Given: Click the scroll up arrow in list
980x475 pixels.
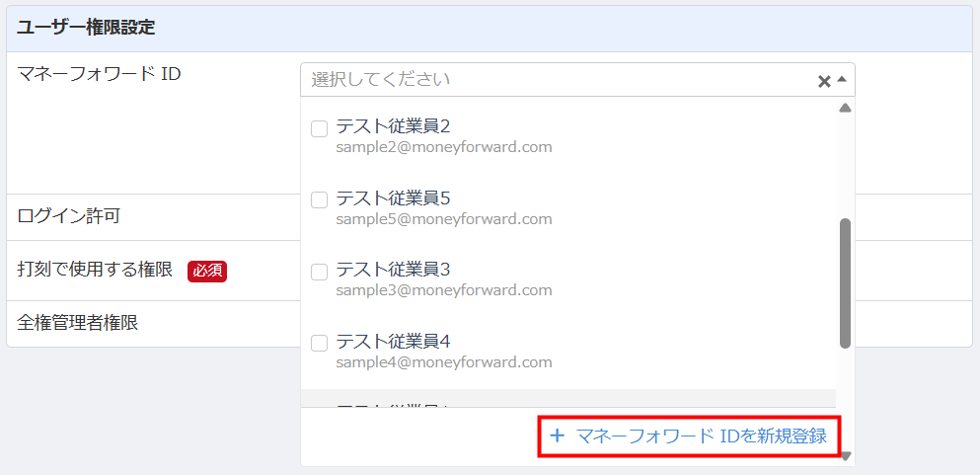Looking at the screenshot, I should tap(845, 109).
